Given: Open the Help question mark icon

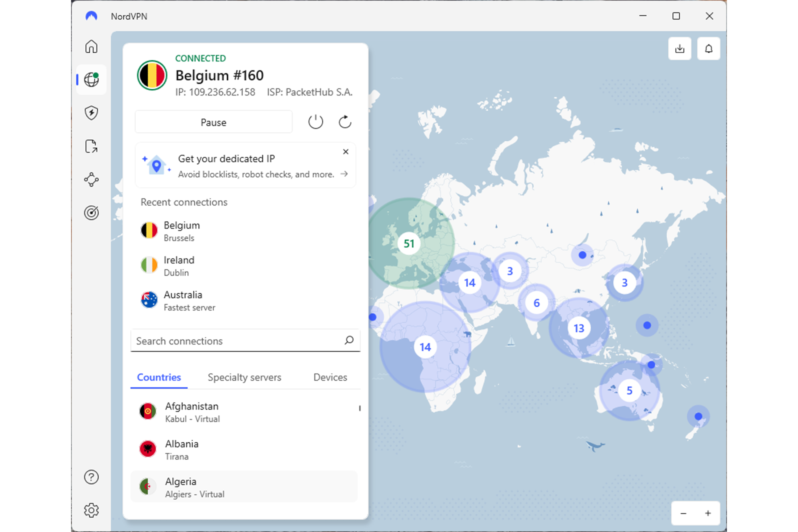Looking at the screenshot, I should [x=91, y=477].
